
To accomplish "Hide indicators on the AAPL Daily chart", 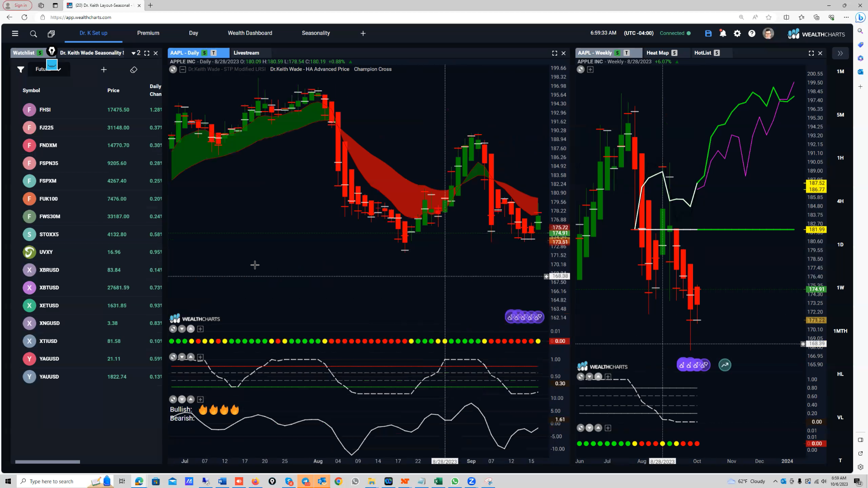I will click(173, 69).
